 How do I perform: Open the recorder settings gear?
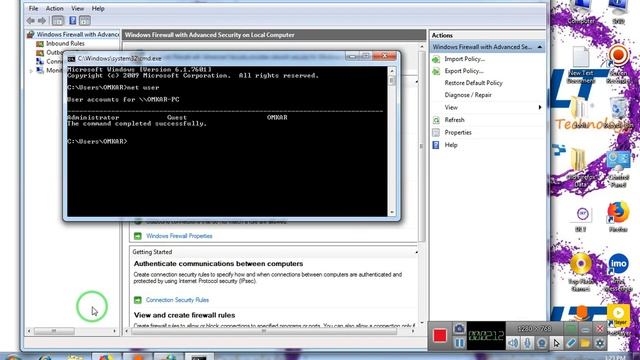(x=600, y=343)
